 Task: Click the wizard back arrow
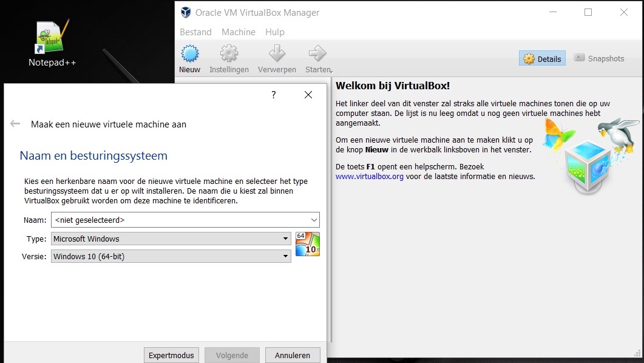15,124
